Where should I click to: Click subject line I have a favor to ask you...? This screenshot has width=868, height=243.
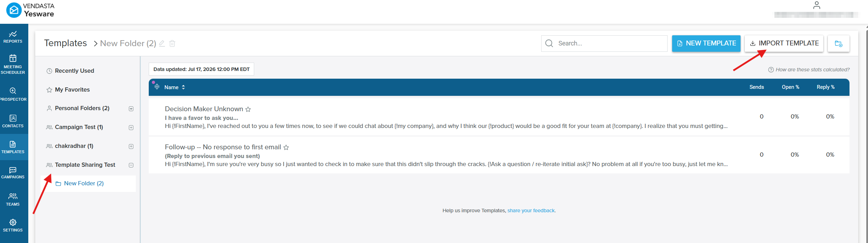pyautogui.click(x=201, y=118)
